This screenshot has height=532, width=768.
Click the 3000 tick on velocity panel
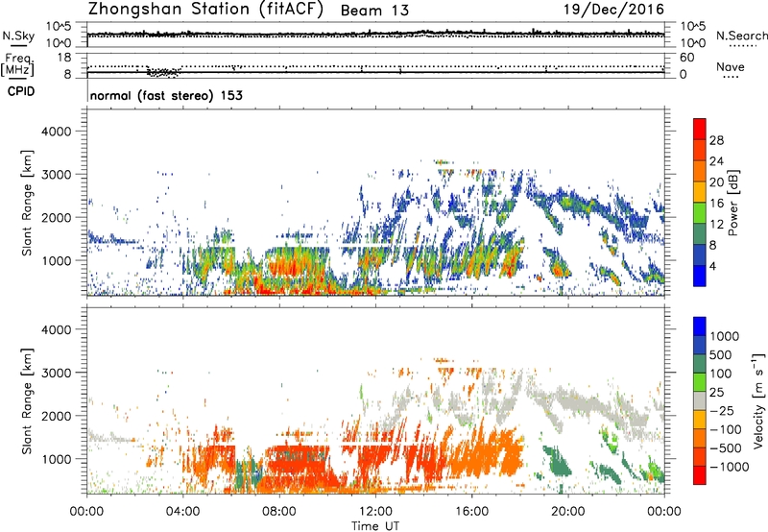tap(56, 373)
